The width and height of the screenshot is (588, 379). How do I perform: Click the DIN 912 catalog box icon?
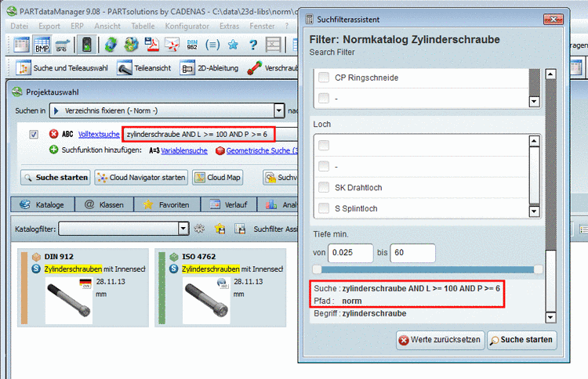[36, 257]
